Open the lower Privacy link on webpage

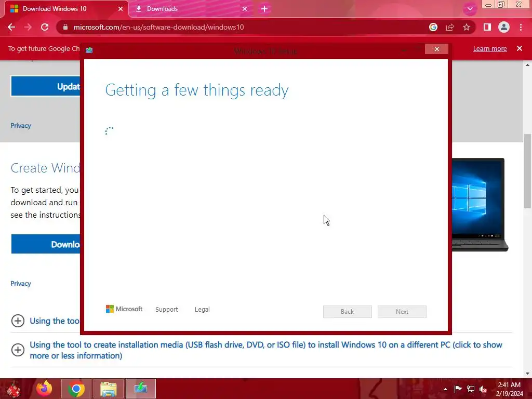21,284
